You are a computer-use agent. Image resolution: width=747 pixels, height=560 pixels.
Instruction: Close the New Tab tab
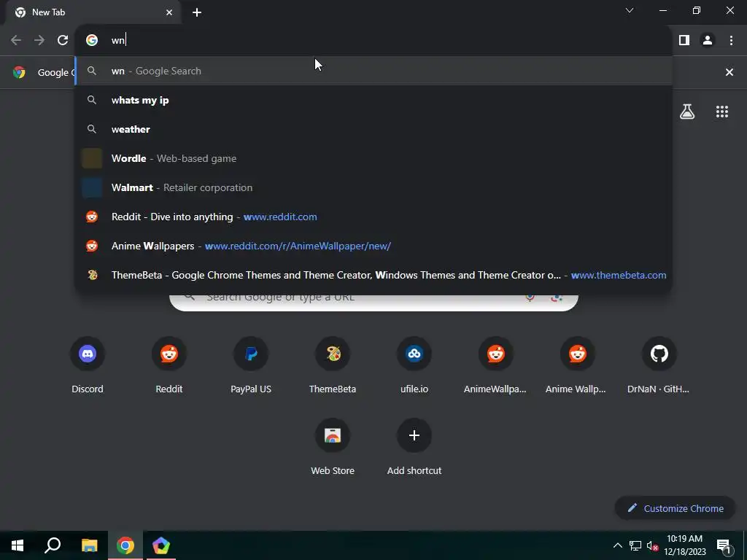tap(169, 12)
